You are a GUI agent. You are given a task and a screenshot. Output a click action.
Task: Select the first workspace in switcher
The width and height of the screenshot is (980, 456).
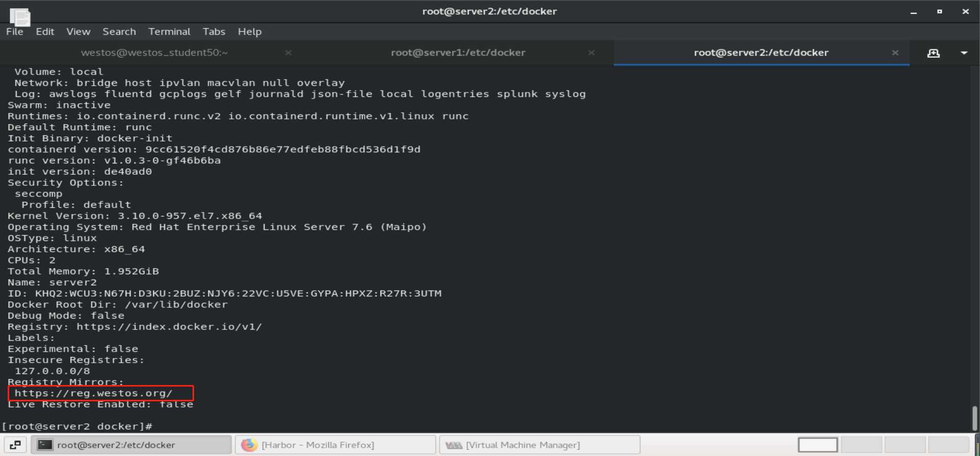pos(818,445)
